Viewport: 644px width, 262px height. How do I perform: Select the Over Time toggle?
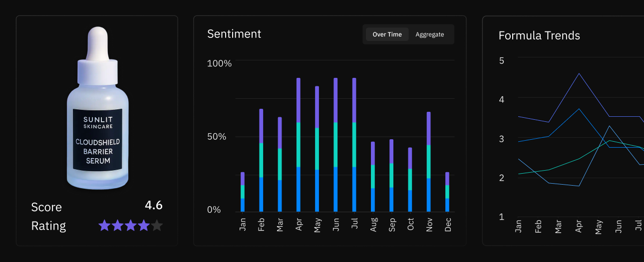pyautogui.click(x=387, y=34)
